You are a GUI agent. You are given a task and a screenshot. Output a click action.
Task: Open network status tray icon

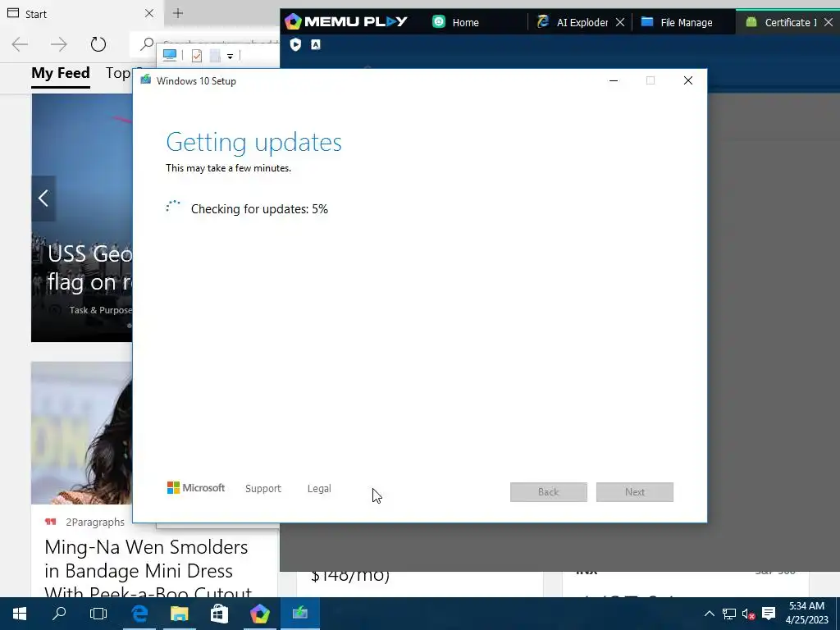[x=729, y=614]
